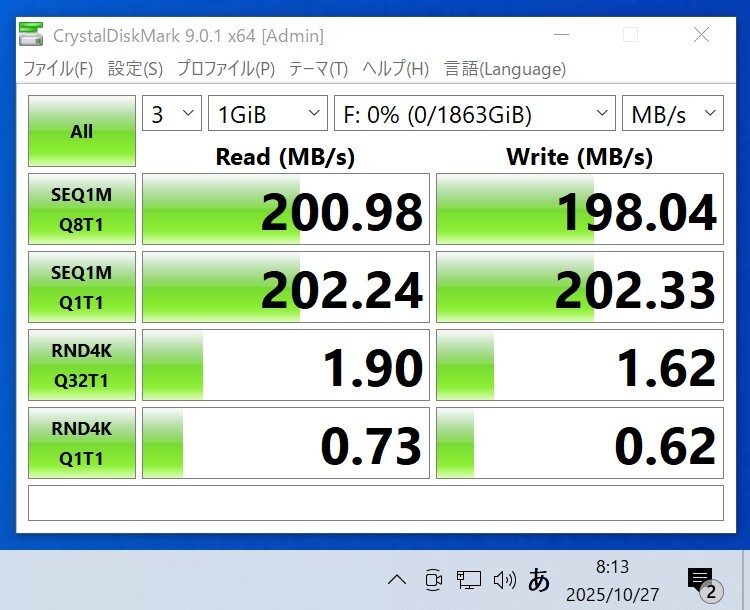Open the プロファイル(P) menu
This screenshot has height=610, width=750.
(x=226, y=69)
